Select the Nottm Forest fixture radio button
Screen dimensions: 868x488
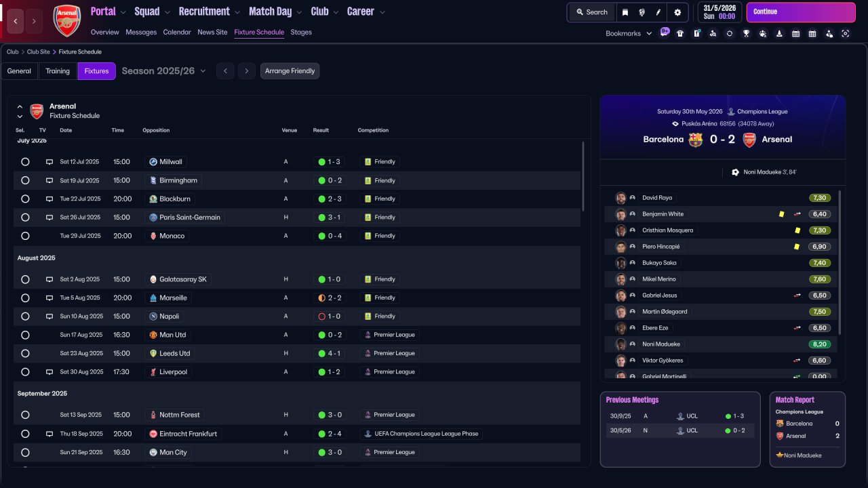pyautogui.click(x=25, y=415)
